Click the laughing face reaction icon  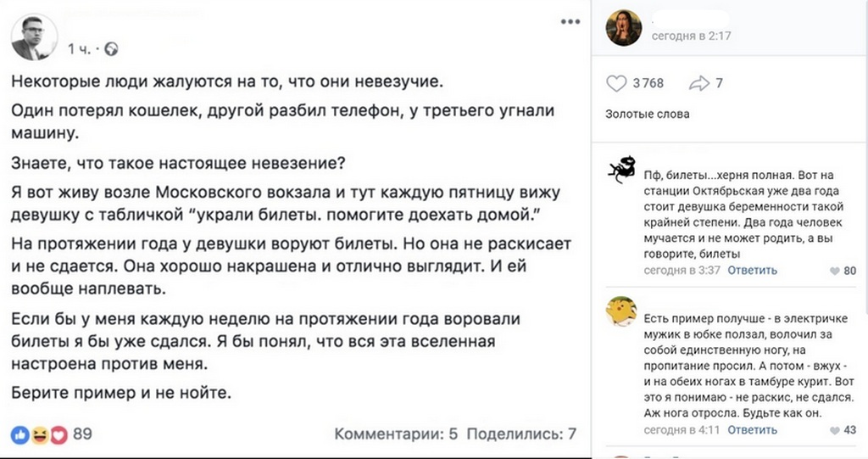click(x=39, y=434)
